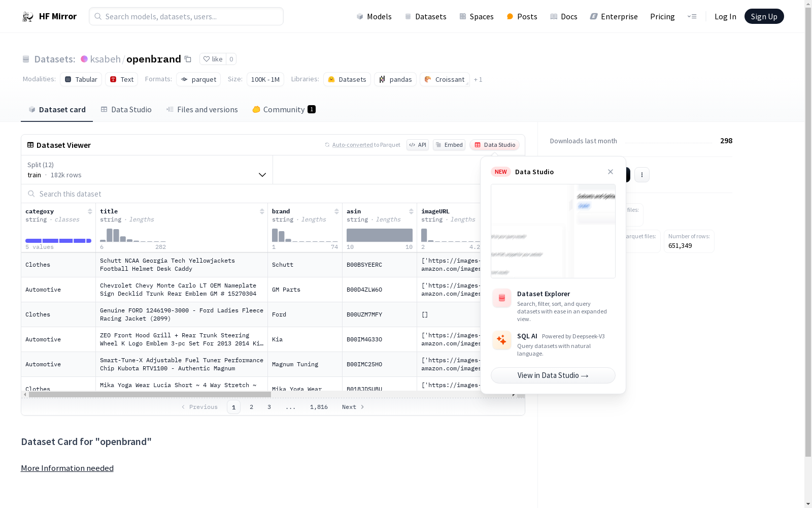Click the Dataset Explorer icon

click(502, 298)
